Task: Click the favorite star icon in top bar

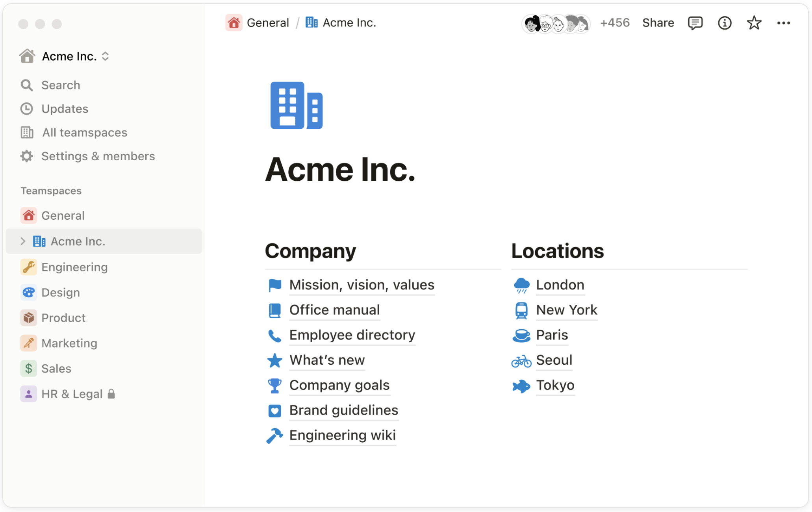Action: coord(754,23)
